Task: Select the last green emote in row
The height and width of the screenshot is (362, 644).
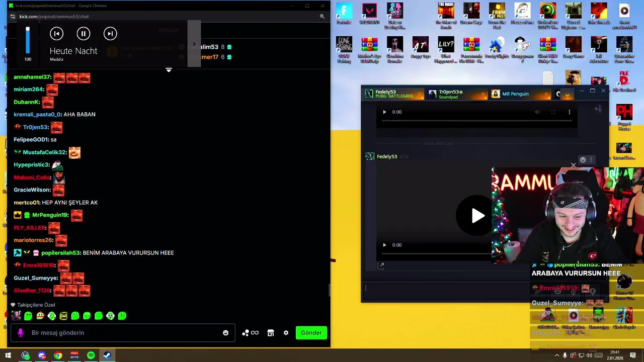Action: 122,316
